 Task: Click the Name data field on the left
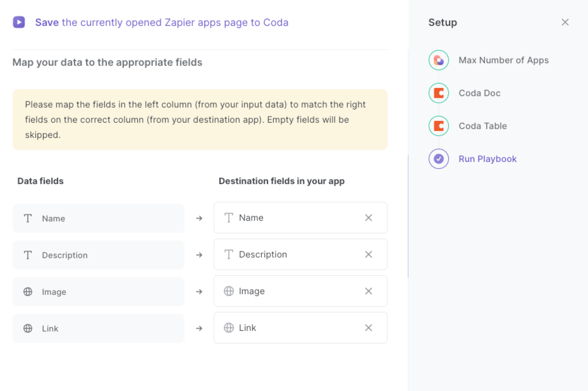(x=98, y=218)
